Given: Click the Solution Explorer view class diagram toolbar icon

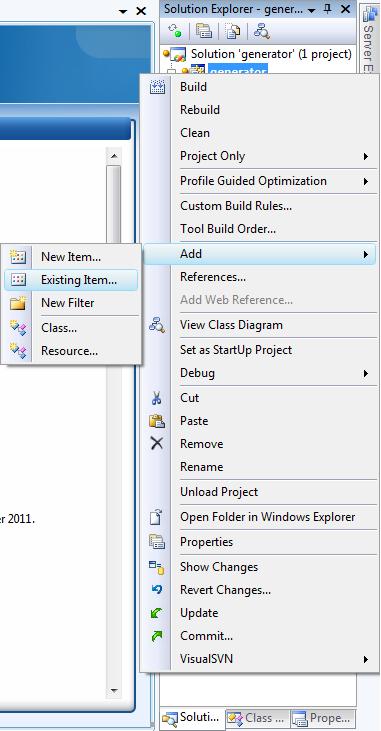Looking at the screenshot, I should 261,31.
